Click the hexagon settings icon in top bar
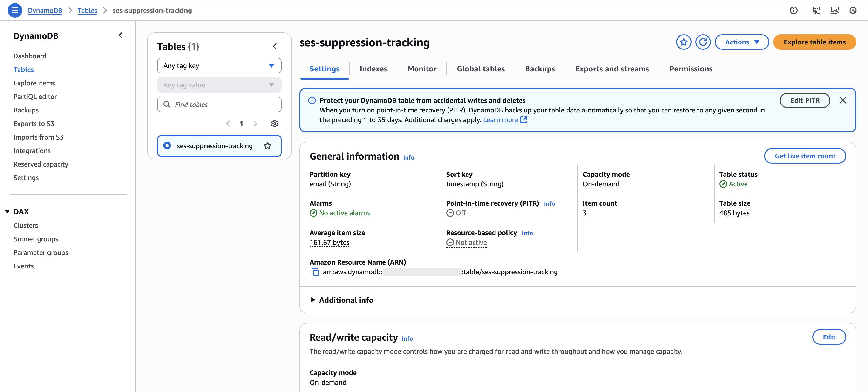This screenshot has height=392, width=868. pos(853,10)
